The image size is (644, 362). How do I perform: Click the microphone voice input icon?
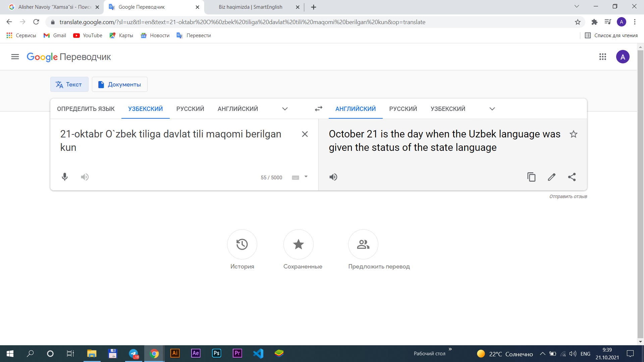pos(65,177)
